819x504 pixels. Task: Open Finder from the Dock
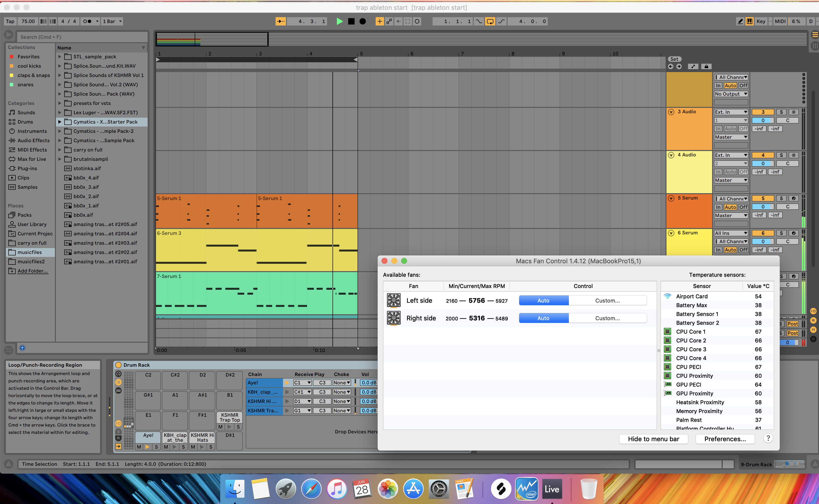[x=235, y=489]
